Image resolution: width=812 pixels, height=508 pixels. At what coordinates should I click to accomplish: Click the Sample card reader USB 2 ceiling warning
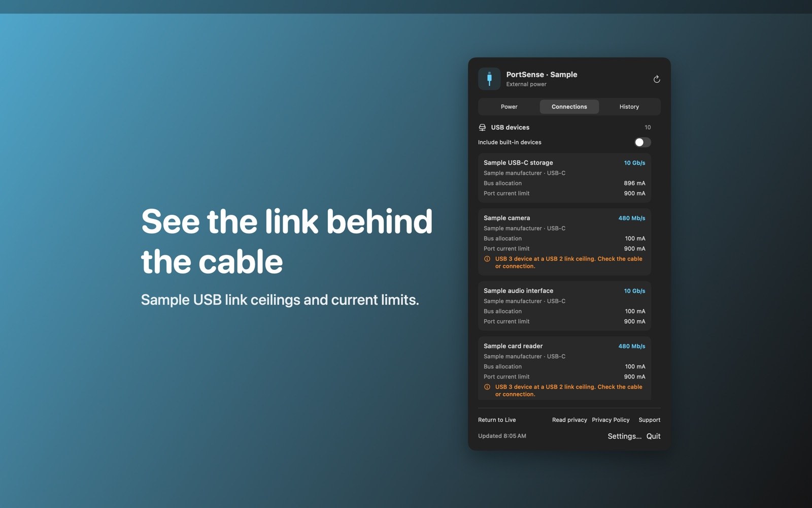[568, 391]
